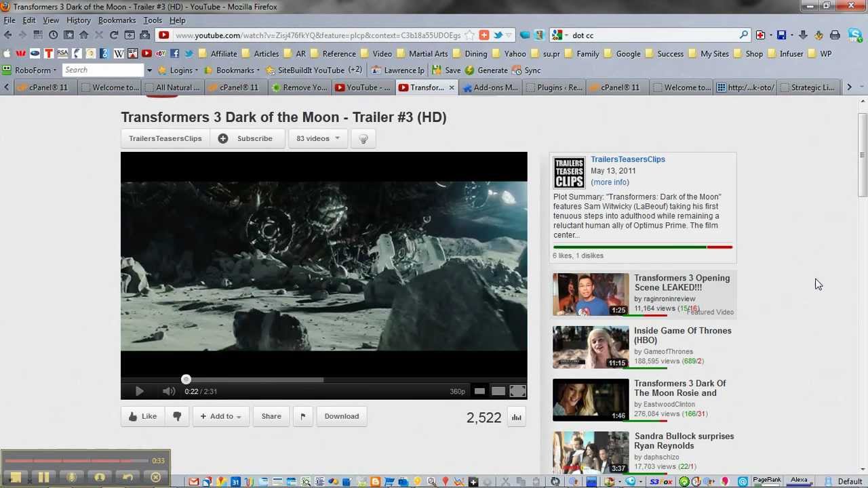Switch to the Add-ons Manager tab
The width and height of the screenshot is (868, 488).
(x=489, y=87)
